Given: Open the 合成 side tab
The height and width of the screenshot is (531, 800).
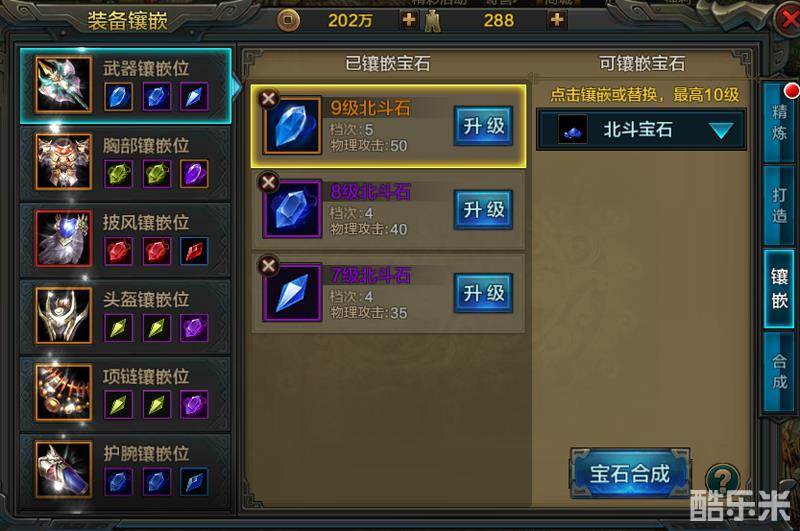Looking at the screenshot, I should point(779,371).
